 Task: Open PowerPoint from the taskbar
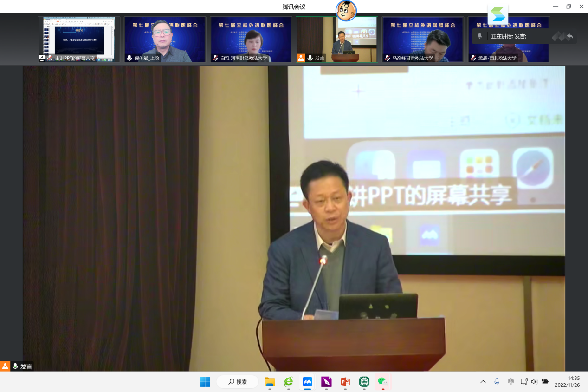(x=345, y=382)
